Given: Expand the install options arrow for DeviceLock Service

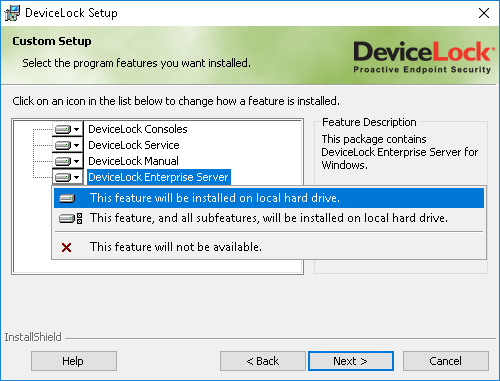Looking at the screenshot, I should point(77,145).
